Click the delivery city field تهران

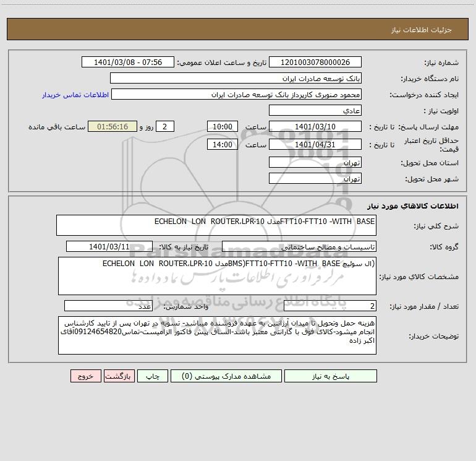click(x=315, y=179)
